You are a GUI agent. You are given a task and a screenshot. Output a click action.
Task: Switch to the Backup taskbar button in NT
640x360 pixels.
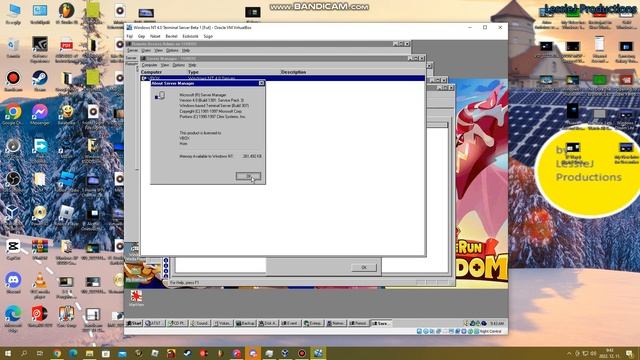pyautogui.click(x=245, y=323)
